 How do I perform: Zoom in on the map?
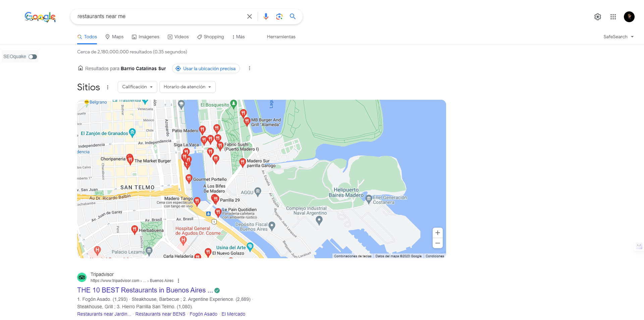click(x=437, y=232)
